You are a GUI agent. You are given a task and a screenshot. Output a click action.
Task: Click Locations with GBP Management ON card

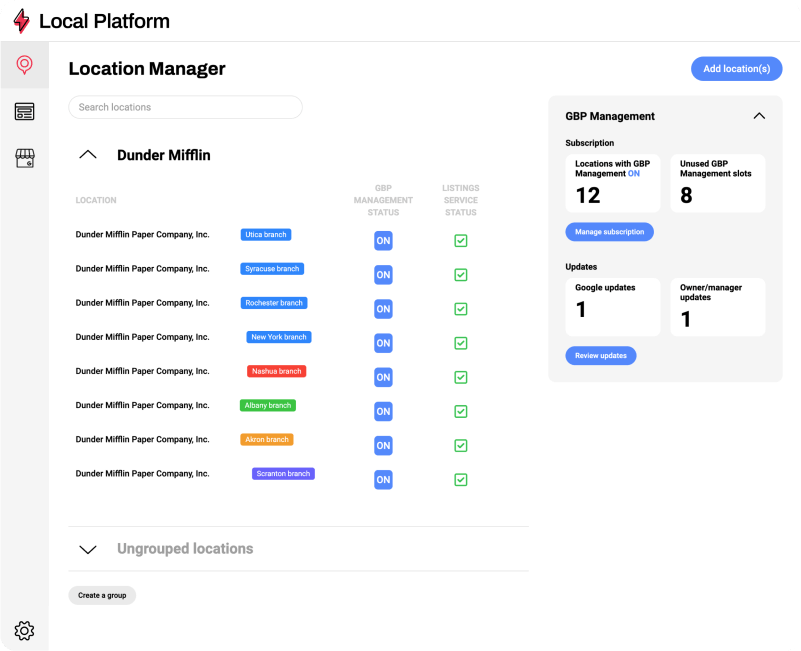612,183
